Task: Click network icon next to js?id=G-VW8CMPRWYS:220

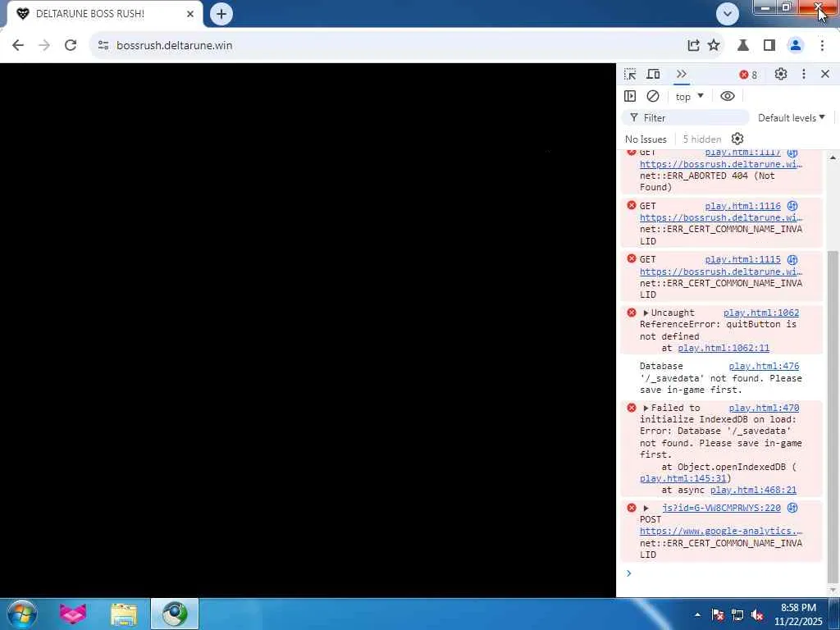Action: tap(792, 508)
